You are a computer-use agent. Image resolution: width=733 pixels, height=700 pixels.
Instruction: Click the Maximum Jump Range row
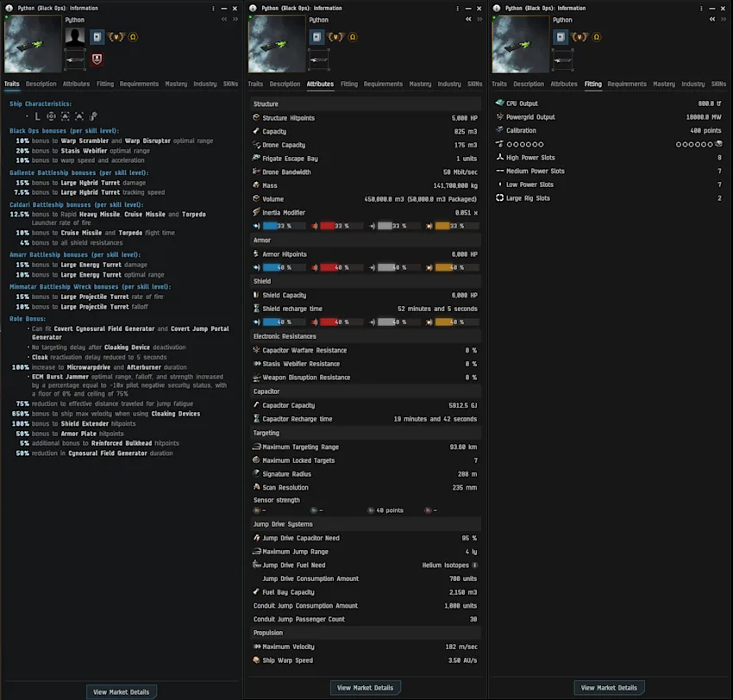[365, 552]
